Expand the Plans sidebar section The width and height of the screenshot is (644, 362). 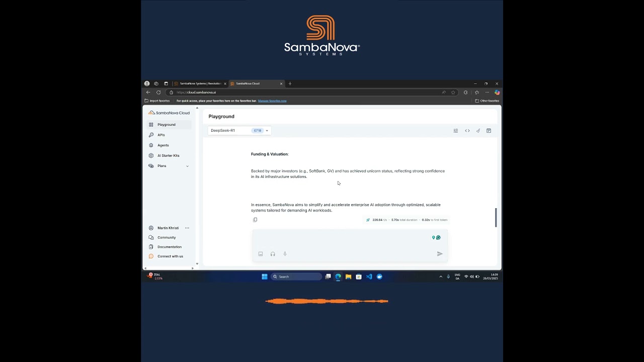tap(169, 166)
